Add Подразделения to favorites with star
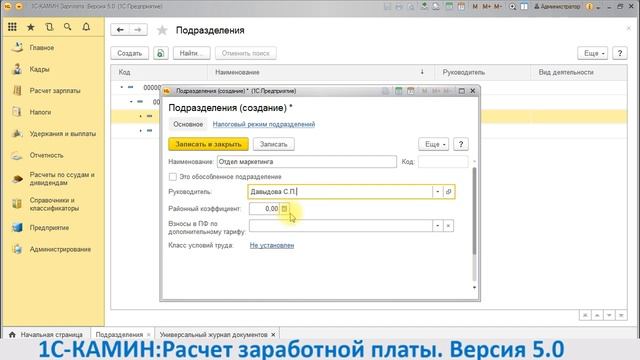Screen dimensions: 640x360 click(162, 30)
